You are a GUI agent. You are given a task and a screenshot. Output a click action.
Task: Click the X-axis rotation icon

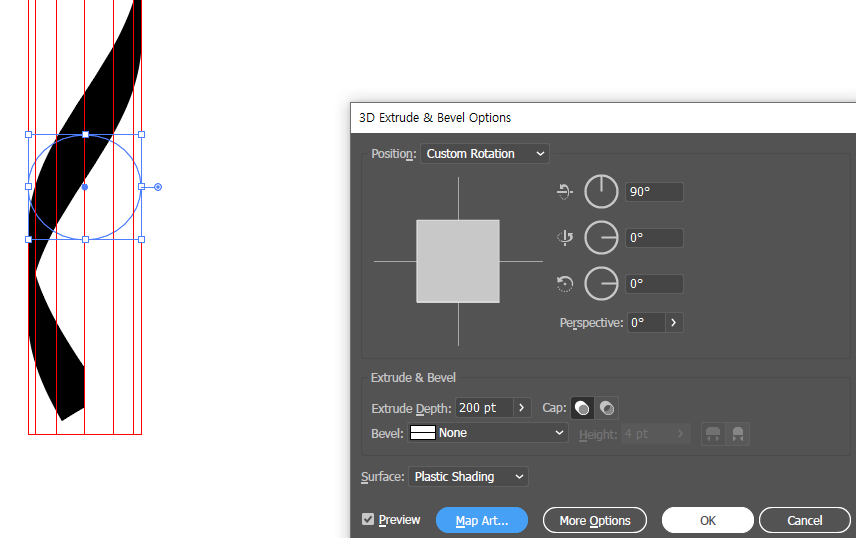564,192
